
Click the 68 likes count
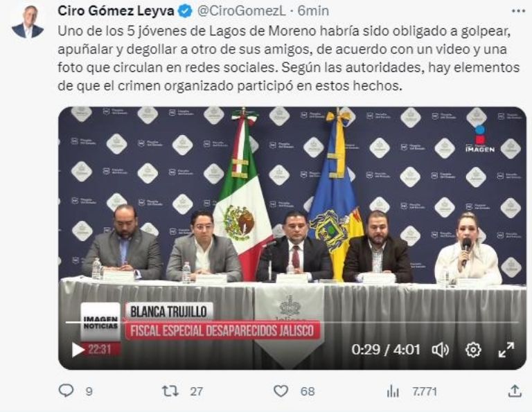pyautogui.click(x=308, y=392)
